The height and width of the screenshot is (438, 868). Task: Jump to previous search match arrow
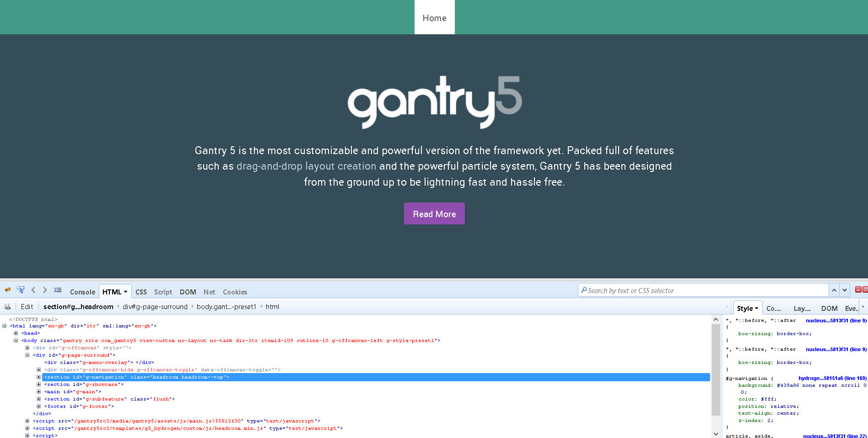coord(834,290)
